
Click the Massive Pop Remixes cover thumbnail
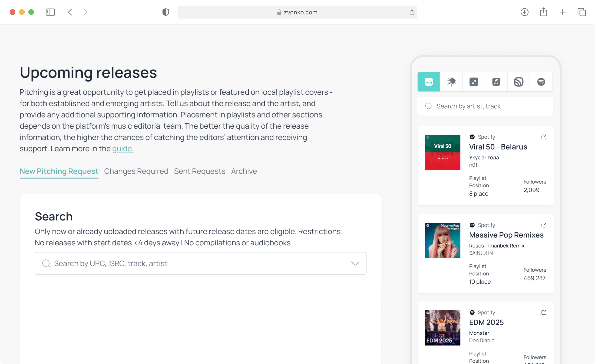click(x=442, y=240)
